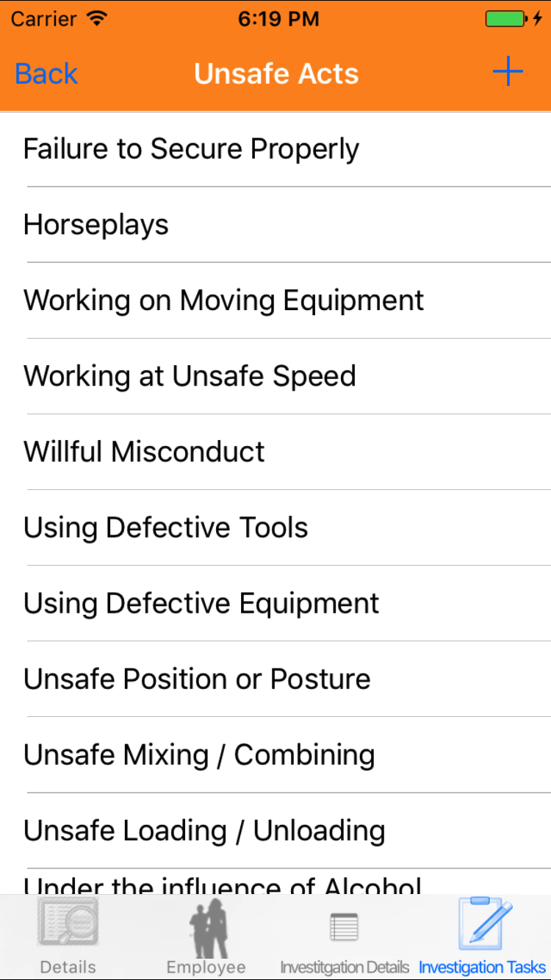Viewport: 551px width, 980px height.
Task: Choose Unsafe Loading / Unloading
Action: point(204,830)
